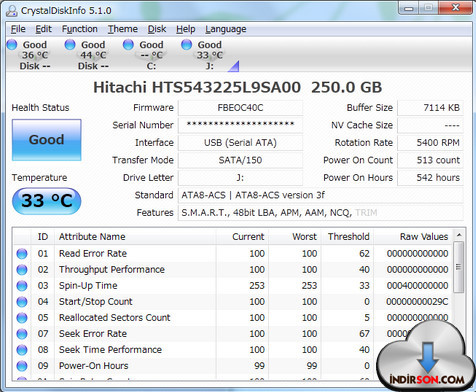476x392 pixels.
Task: Open the File menu
Action: (18, 29)
